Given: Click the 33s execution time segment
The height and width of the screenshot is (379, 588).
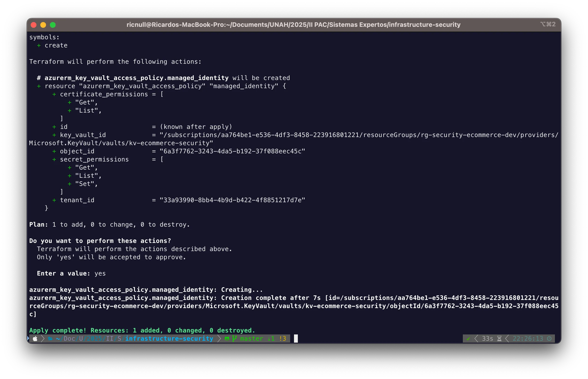Looking at the screenshot, I should (487, 339).
